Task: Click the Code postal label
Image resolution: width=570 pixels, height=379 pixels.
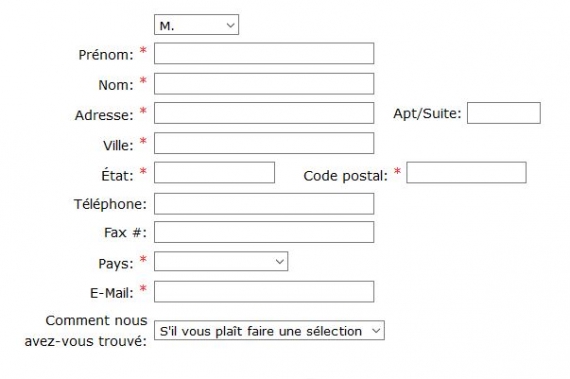Action: coord(345,176)
